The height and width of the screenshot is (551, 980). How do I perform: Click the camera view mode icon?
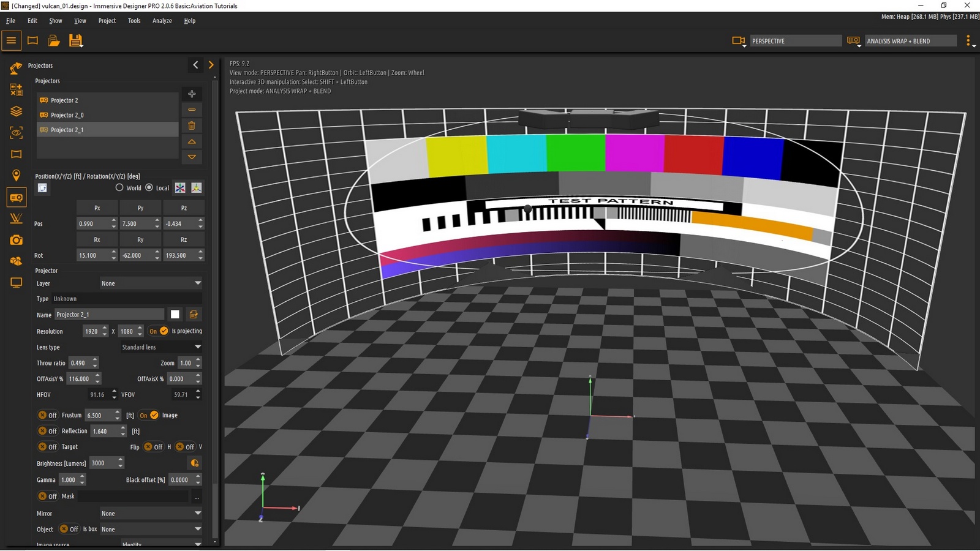(x=739, y=41)
